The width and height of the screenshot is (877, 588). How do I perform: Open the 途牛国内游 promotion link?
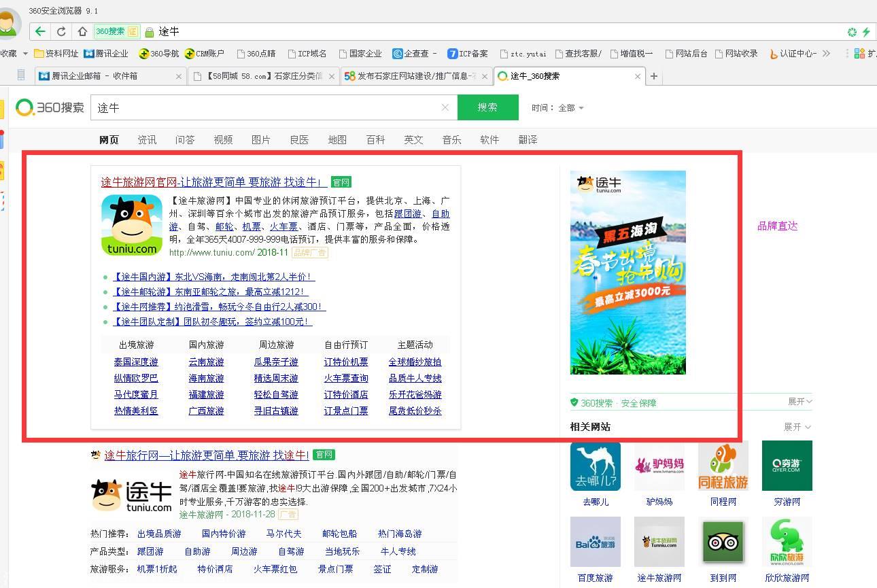point(213,277)
